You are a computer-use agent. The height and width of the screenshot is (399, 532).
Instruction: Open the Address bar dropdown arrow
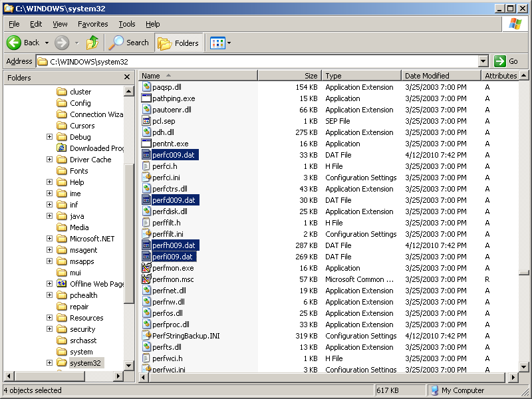coord(483,61)
